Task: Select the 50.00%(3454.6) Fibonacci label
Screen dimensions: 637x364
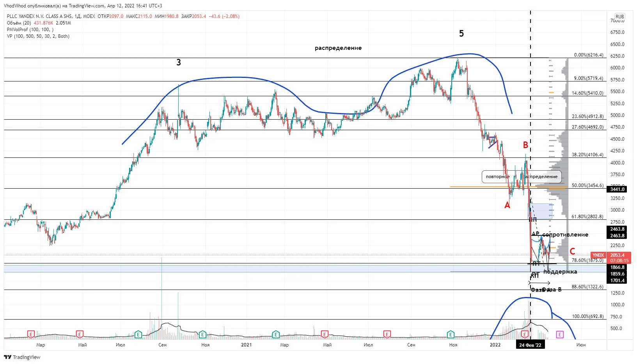Action: click(587, 186)
